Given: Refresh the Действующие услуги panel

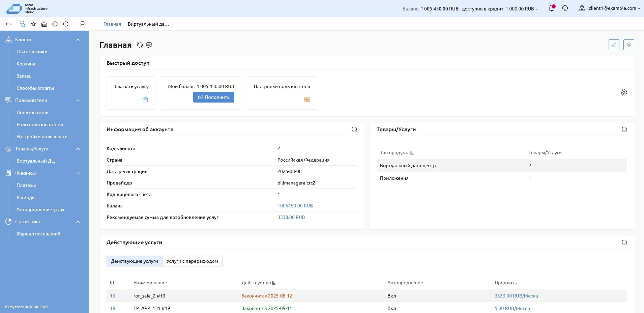Looking at the screenshot, I should click(x=624, y=242).
